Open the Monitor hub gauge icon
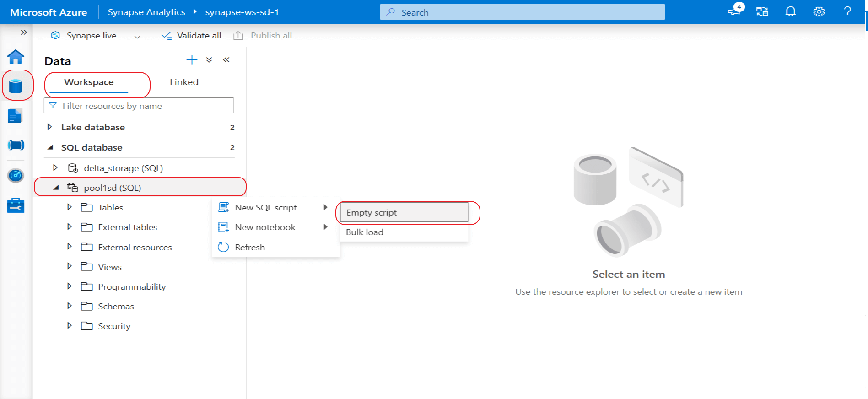This screenshot has width=868, height=399. pos(16,175)
